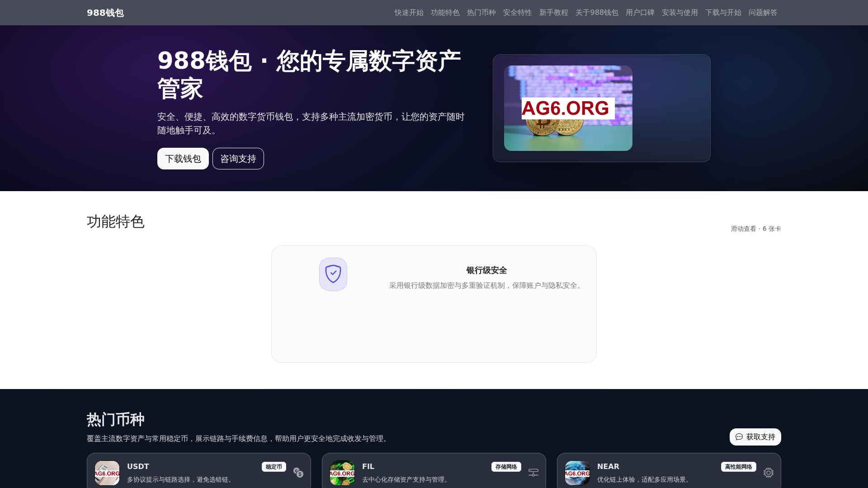Click the chat bubble icon in 获取支持
This screenshot has width=868, height=488.
tap(739, 437)
